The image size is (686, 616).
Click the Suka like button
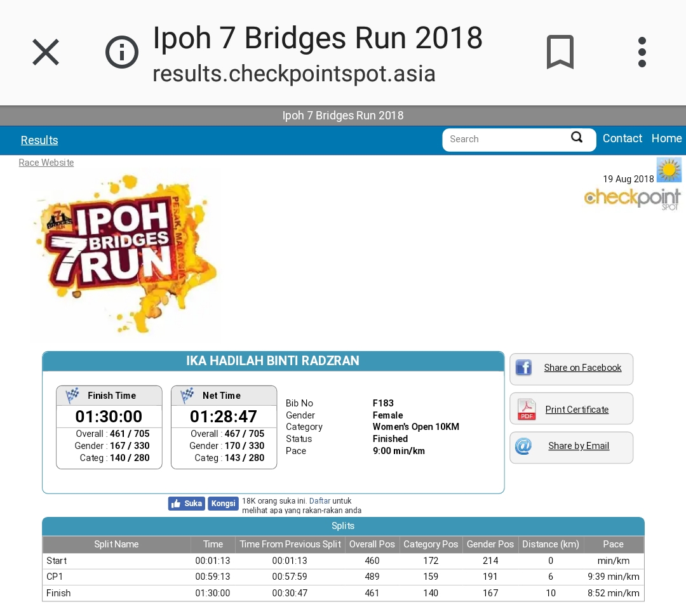[x=186, y=504]
